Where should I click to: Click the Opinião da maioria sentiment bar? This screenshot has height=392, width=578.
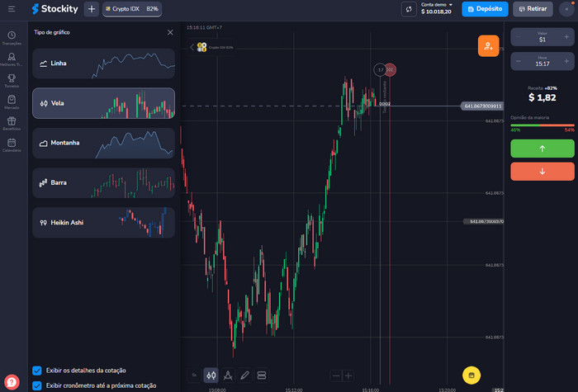pyautogui.click(x=542, y=125)
